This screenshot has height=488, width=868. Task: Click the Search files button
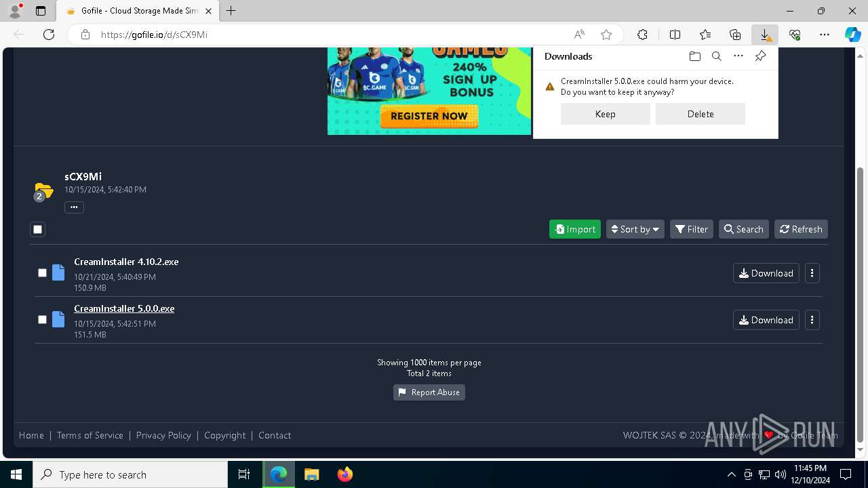[x=744, y=229]
